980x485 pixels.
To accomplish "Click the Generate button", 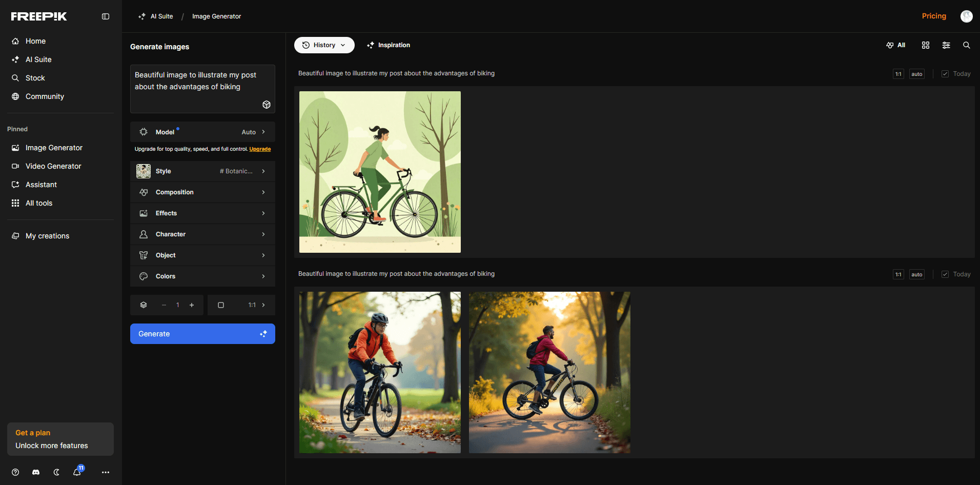I will coord(202,334).
